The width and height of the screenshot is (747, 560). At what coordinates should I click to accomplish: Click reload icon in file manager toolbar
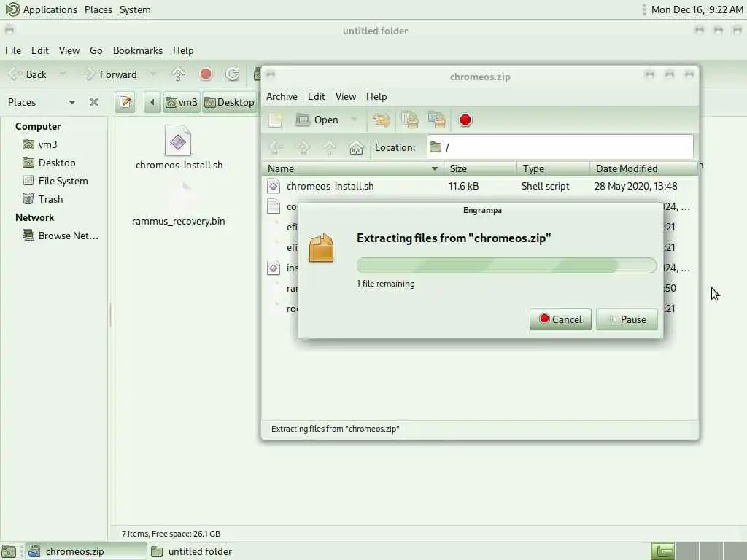click(x=233, y=74)
